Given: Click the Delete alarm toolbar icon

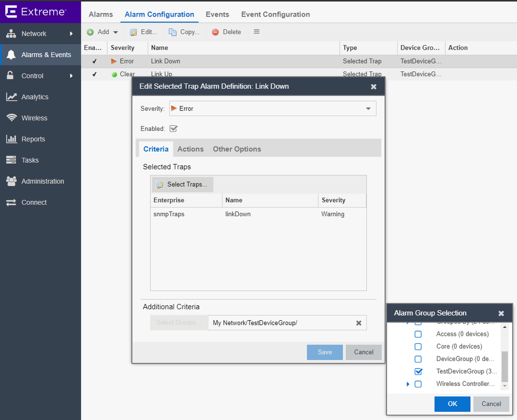Looking at the screenshot, I should point(215,32).
